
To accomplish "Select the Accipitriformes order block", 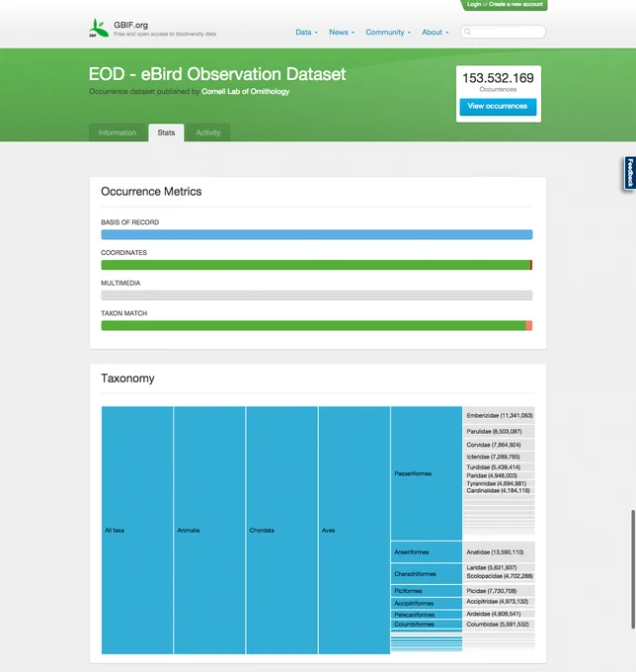I will 427,603.
